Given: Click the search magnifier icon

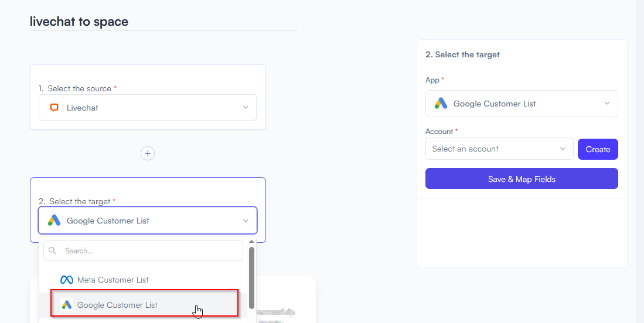Looking at the screenshot, I should tap(52, 250).
